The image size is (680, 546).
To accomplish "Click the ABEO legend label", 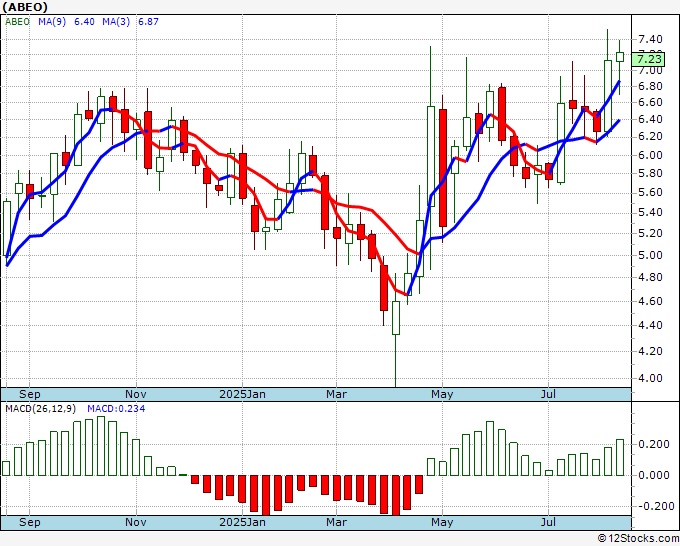I will click(17, 22).
